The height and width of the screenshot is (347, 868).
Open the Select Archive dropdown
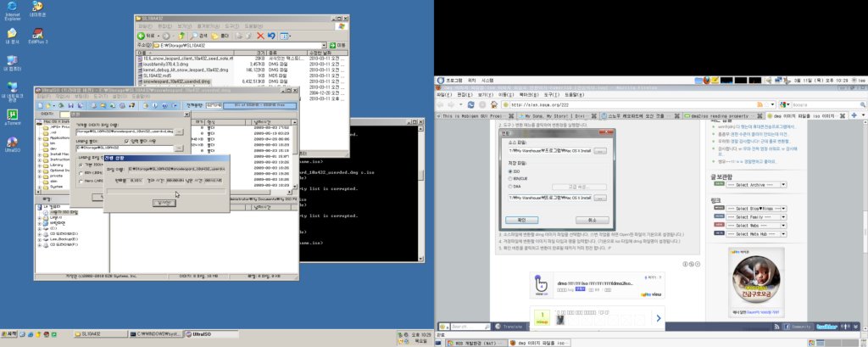(756, 185)
